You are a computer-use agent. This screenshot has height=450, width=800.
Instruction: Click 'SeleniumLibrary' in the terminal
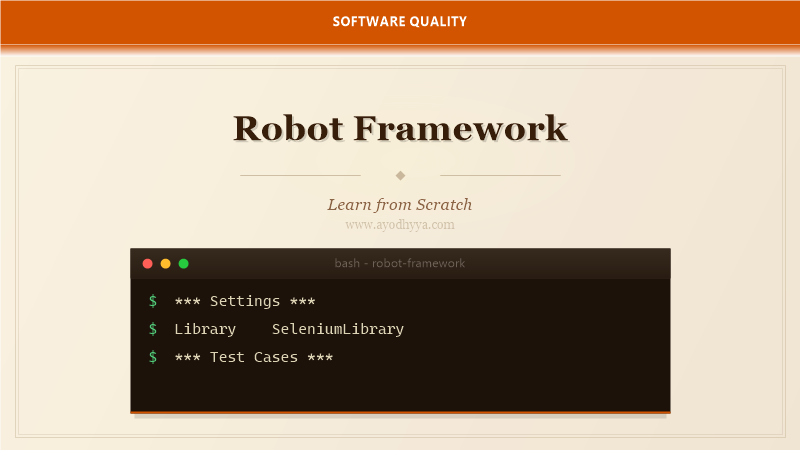[x=338, y=329]
